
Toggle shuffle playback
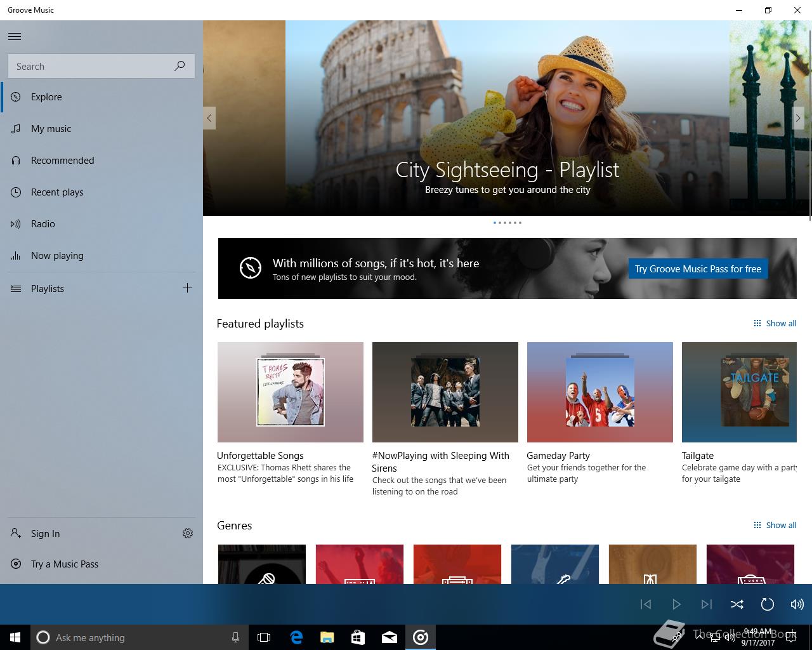tap(737, 604)
